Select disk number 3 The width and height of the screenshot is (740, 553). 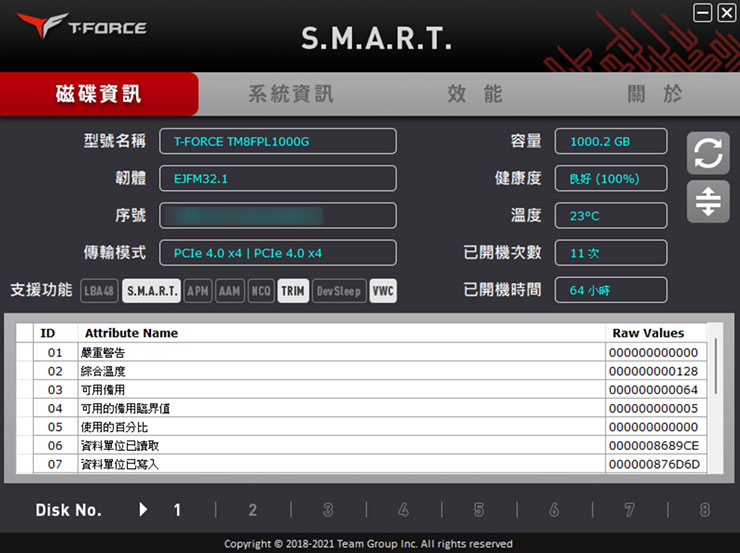[x=328, y=510]
